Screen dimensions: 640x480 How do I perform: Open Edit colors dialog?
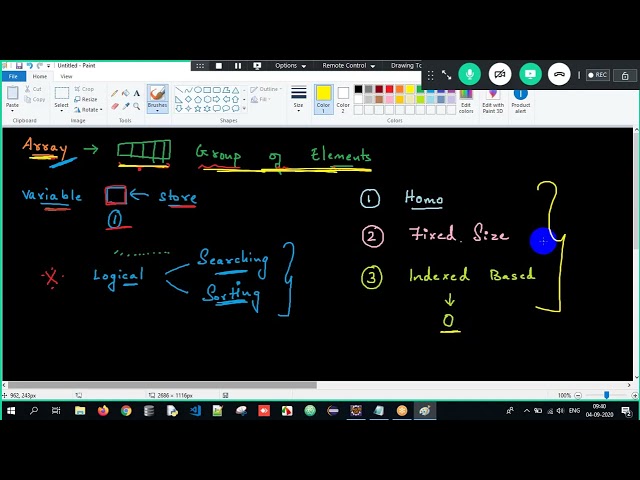click(x=466, y=102)
